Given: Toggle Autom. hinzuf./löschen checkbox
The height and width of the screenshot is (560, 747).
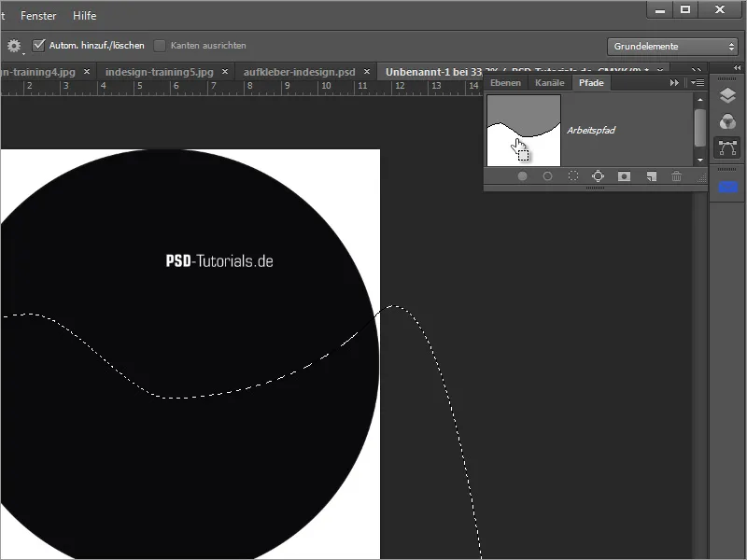Looking at the screenshot, I should tap(38, 45).
